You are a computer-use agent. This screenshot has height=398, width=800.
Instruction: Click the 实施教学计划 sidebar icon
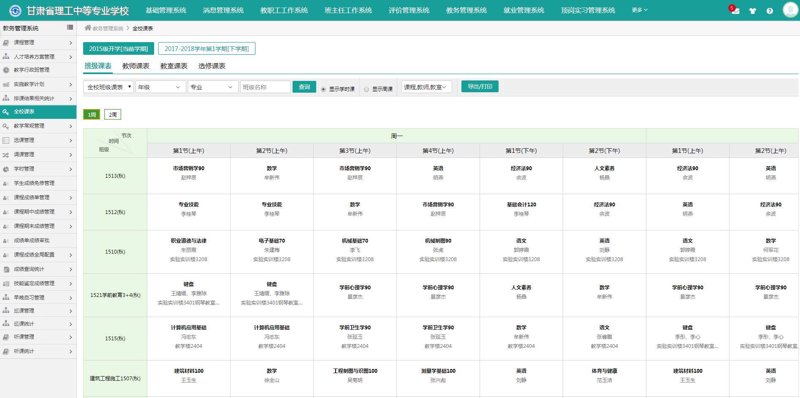click(6, 84)
